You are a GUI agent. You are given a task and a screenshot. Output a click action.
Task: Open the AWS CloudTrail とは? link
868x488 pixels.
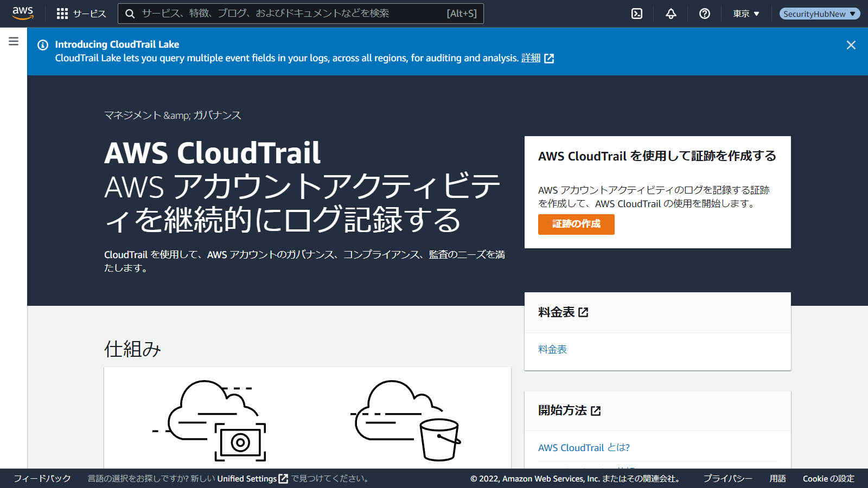click(584, 448)
